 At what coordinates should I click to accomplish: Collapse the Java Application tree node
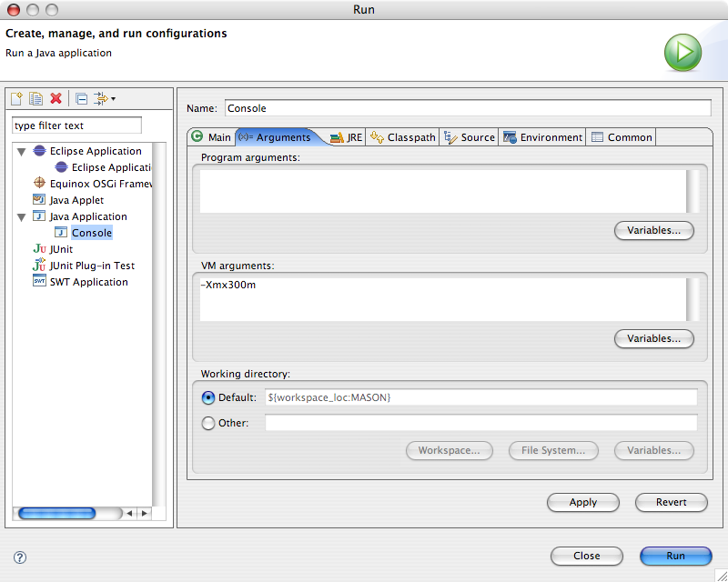21,217
